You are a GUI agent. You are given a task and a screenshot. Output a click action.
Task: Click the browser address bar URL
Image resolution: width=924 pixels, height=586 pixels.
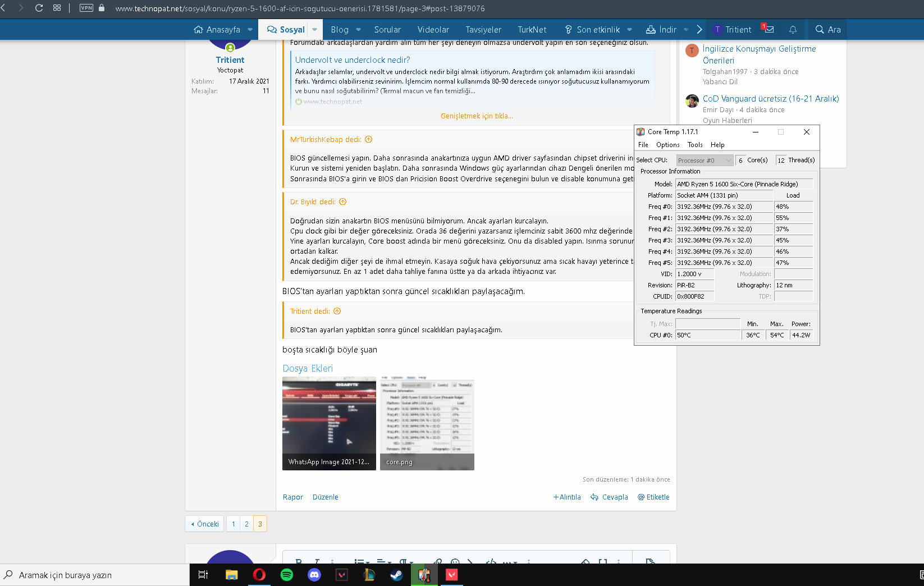click(x=300, y=8)
